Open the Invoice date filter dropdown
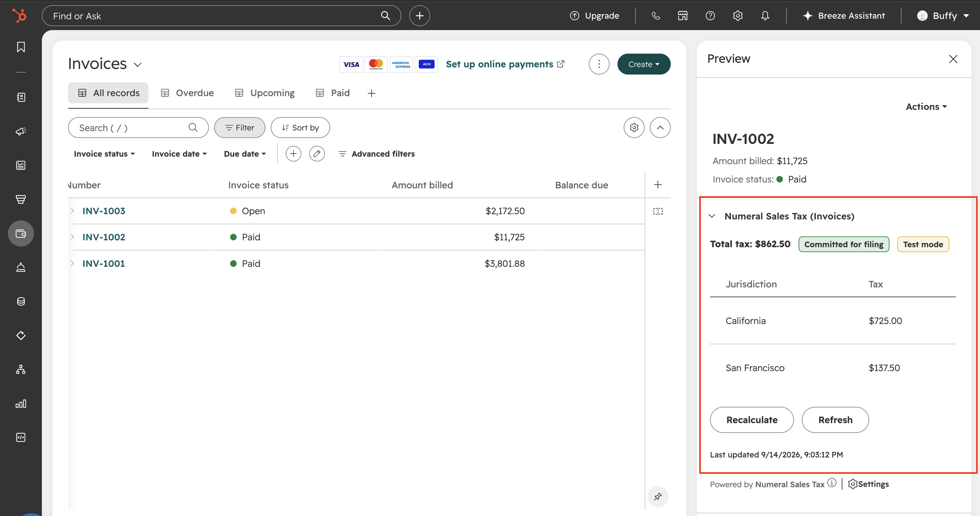The image size is (980, 516). pyautogui.click(x=179, y=154)
